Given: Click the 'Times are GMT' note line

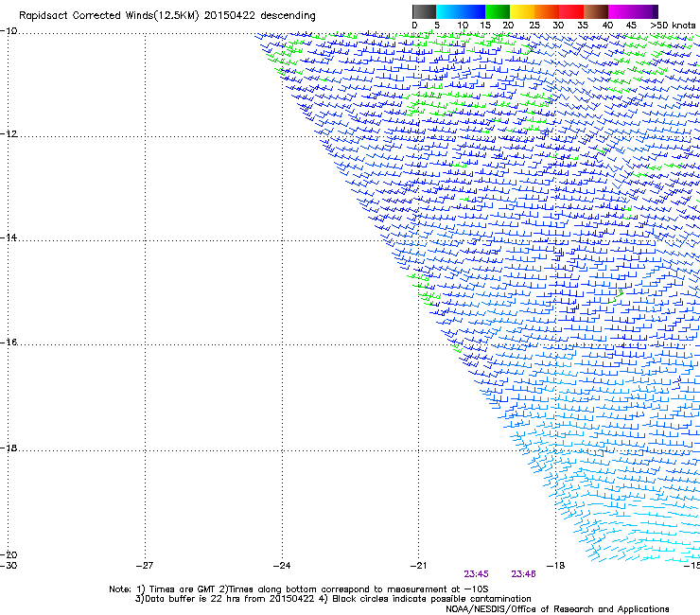Looking at the screenshot, I should click(x=299, y=589).
